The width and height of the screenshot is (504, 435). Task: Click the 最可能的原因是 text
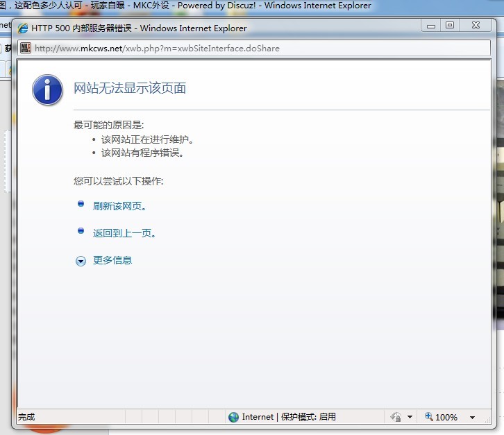tap(108, 125)
